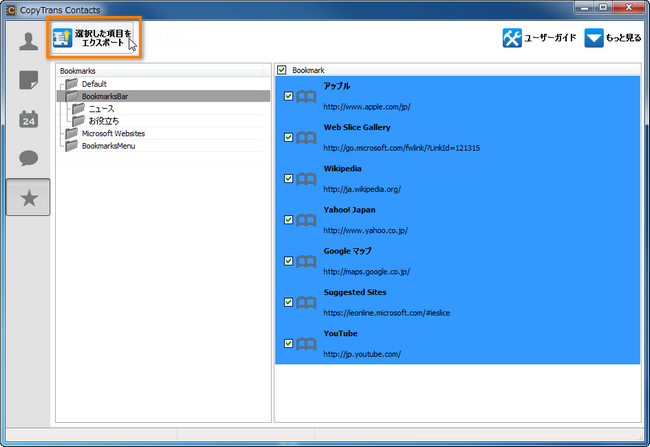Click the go.microsoft.com fwlink URL
Image resolution: width=650 pixels, height=447 pixels.
pyautogui.click(x=402, y=148)
